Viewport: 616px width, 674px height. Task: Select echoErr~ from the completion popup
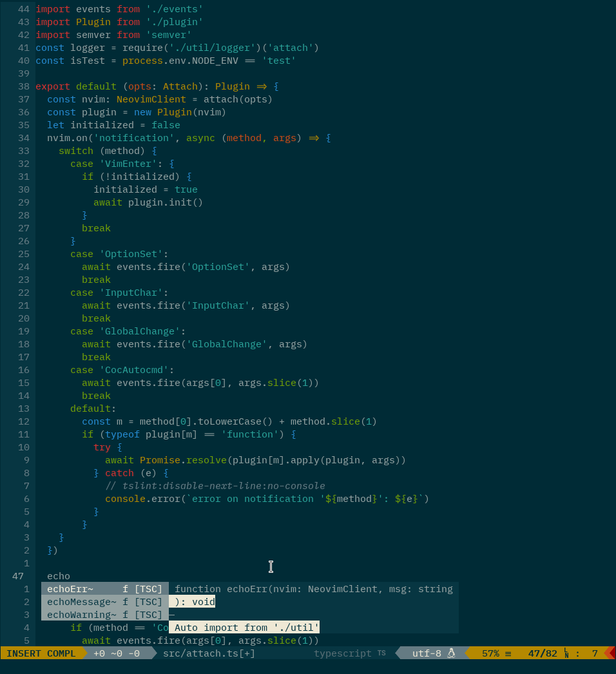coord(70,588)
